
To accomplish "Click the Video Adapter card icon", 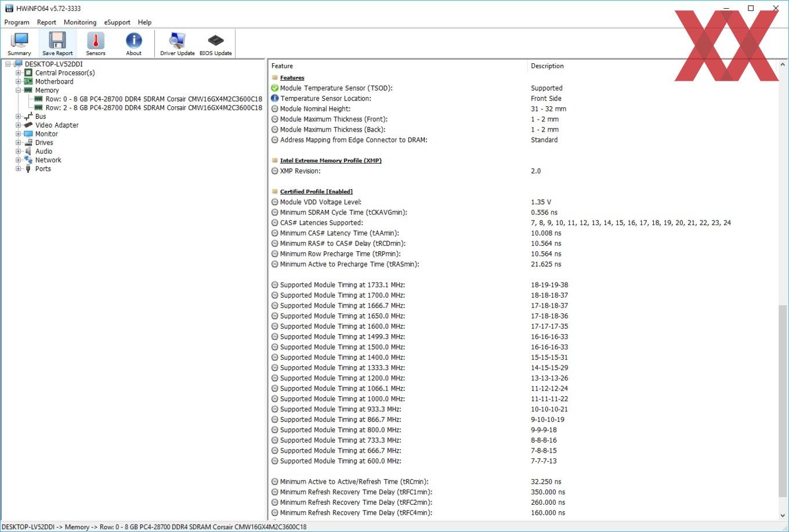I will [x=28, y=125].
